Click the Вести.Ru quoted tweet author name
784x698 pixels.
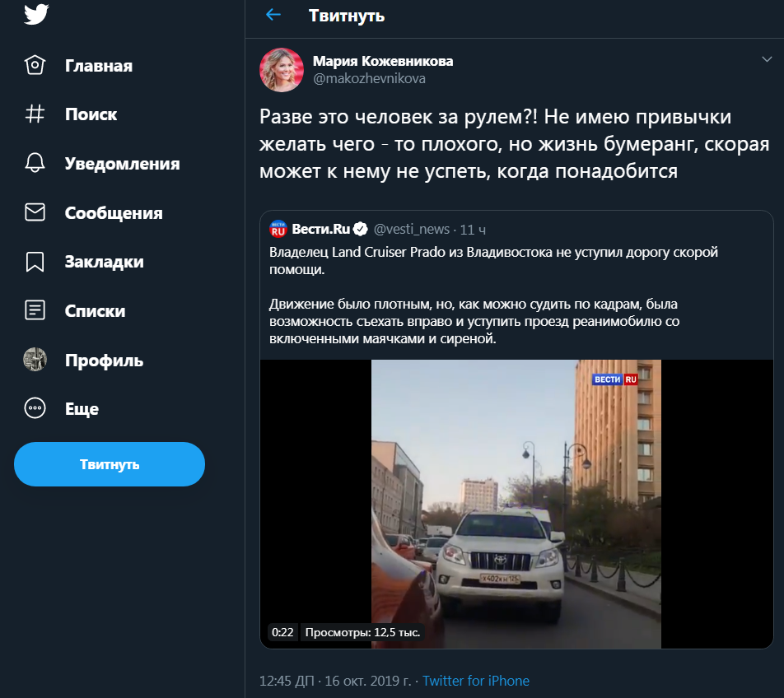point(320,229)
